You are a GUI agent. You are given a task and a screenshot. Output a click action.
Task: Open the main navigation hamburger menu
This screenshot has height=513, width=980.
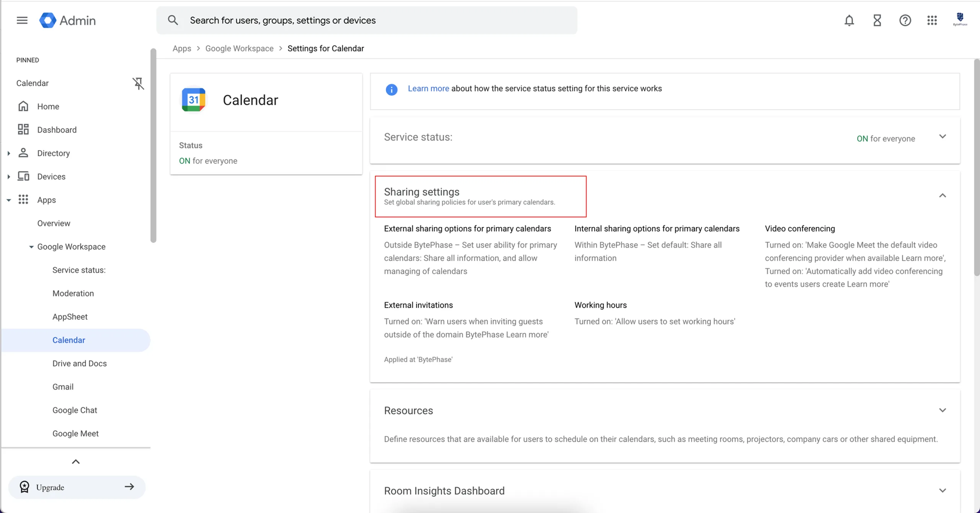[x=22, y=20]
